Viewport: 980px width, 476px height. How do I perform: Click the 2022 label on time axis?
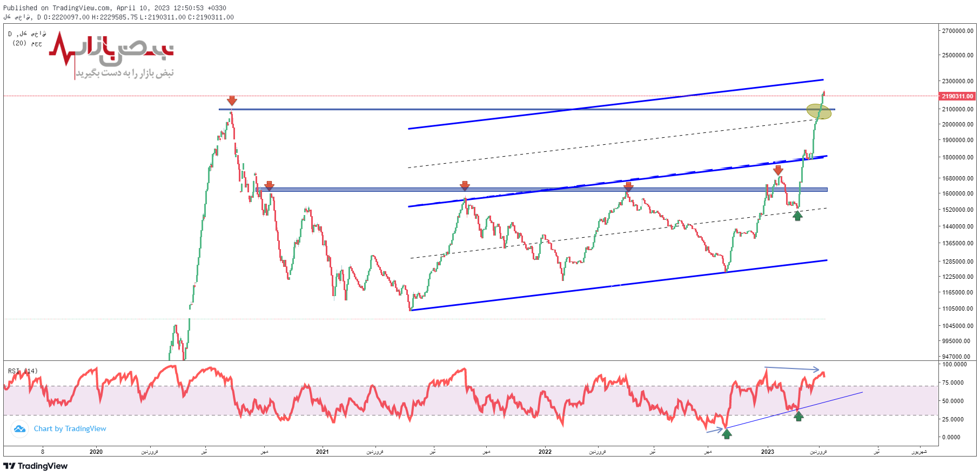(x=545, y=452)
